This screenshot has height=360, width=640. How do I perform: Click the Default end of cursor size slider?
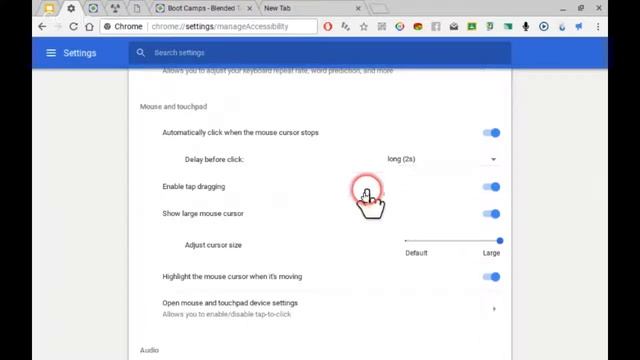(x=406, y=241)
